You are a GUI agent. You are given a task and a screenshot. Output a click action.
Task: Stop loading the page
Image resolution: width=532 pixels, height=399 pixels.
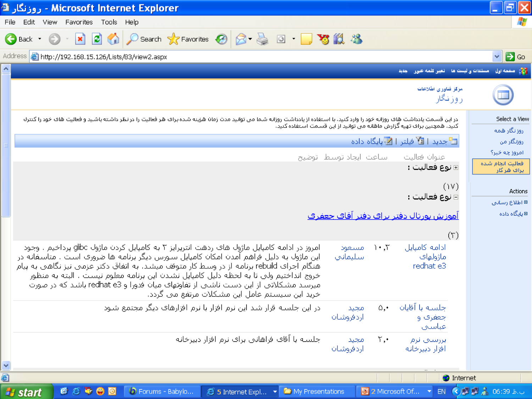click(80, 39)
